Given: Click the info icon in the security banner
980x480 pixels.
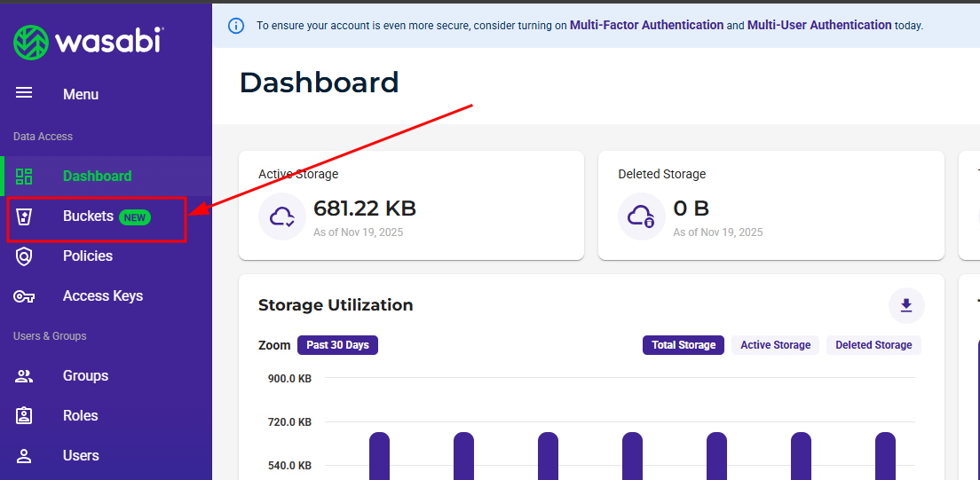Looking at the screenshot, I should point(236,26).
